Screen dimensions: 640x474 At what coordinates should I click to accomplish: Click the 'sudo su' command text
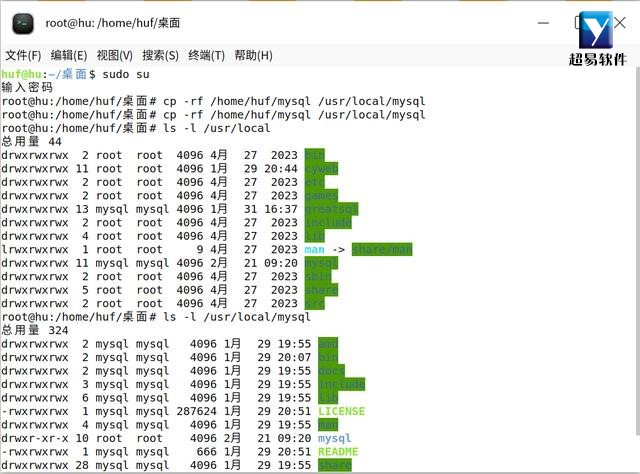[126, 74]
